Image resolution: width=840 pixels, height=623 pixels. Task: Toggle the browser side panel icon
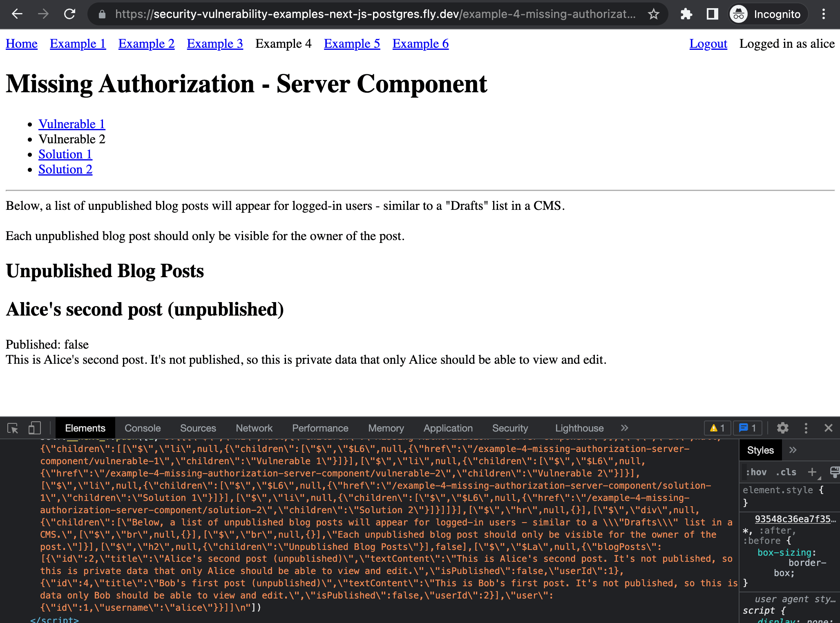[x=712, y=14]
